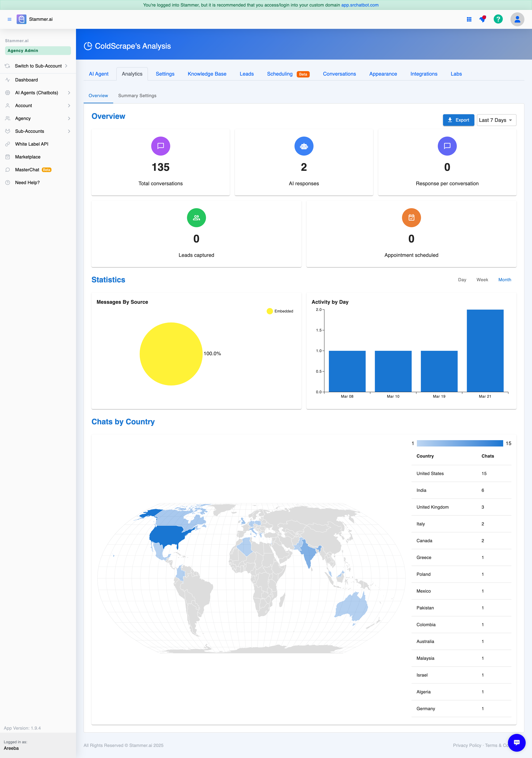
Task: Click the Account person icon
Action: click(x=8, y=106)
